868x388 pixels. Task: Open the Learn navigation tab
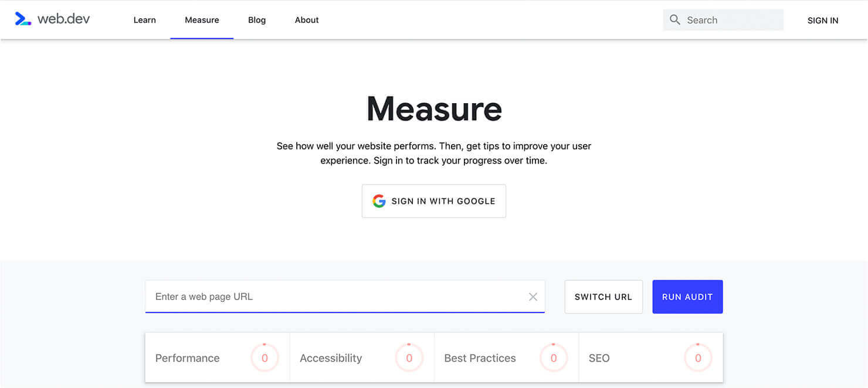pyautogui.click(x=145, y=20)
